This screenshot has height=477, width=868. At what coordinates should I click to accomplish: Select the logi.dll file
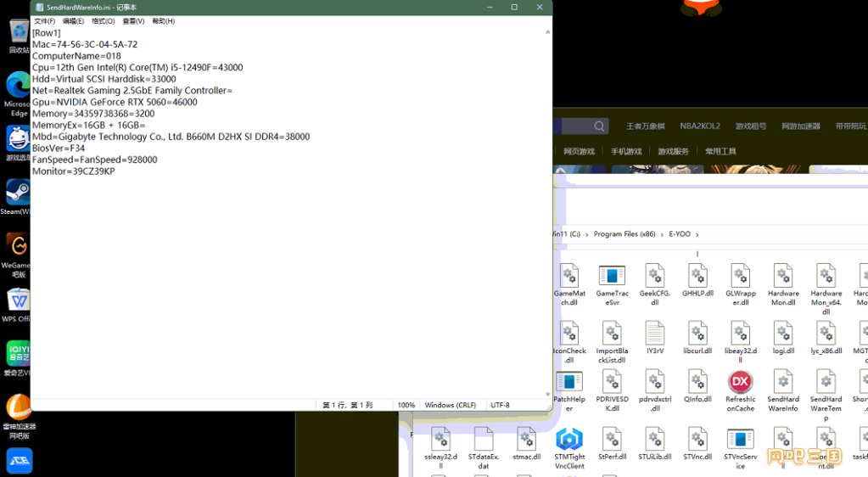(x=783, y=338)
